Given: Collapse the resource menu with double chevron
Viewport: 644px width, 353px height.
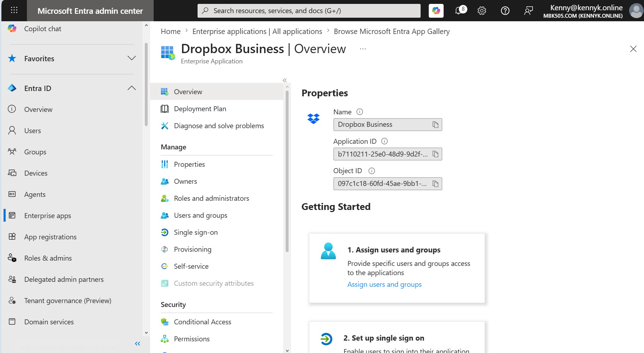Looking at the screenshot, I should tap(284, 80).
